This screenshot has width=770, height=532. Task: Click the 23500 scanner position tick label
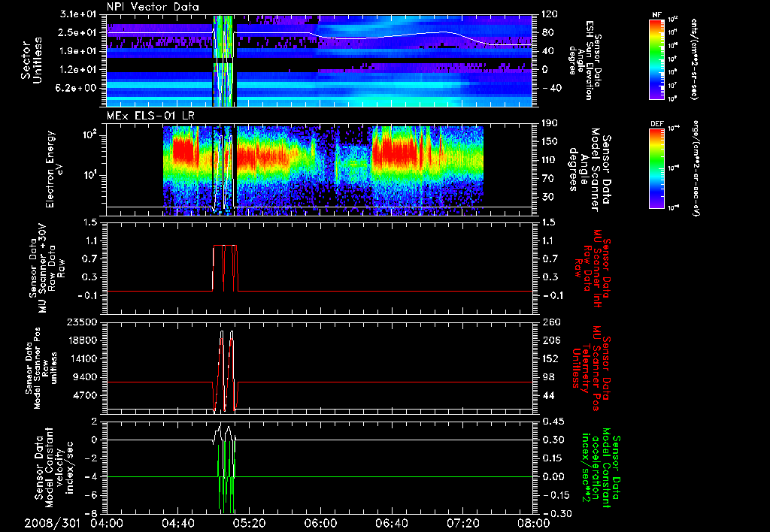(x=83, y=322)
